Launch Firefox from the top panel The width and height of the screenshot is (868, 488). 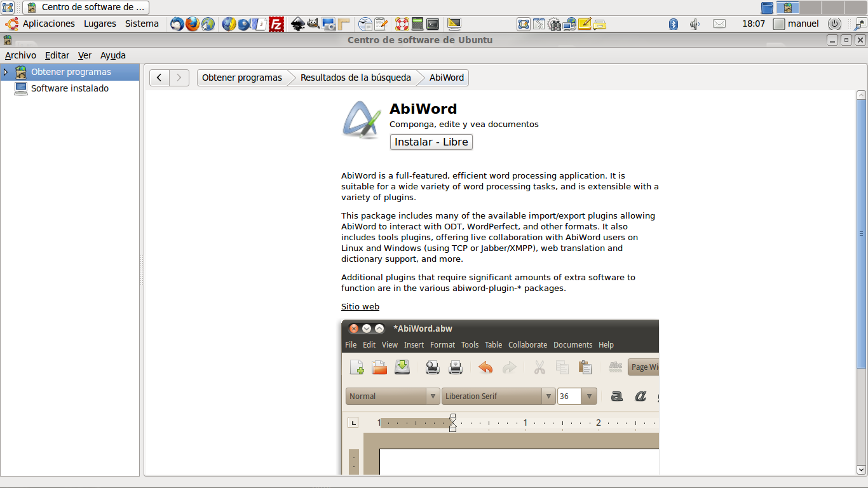(x=193, y=24)
